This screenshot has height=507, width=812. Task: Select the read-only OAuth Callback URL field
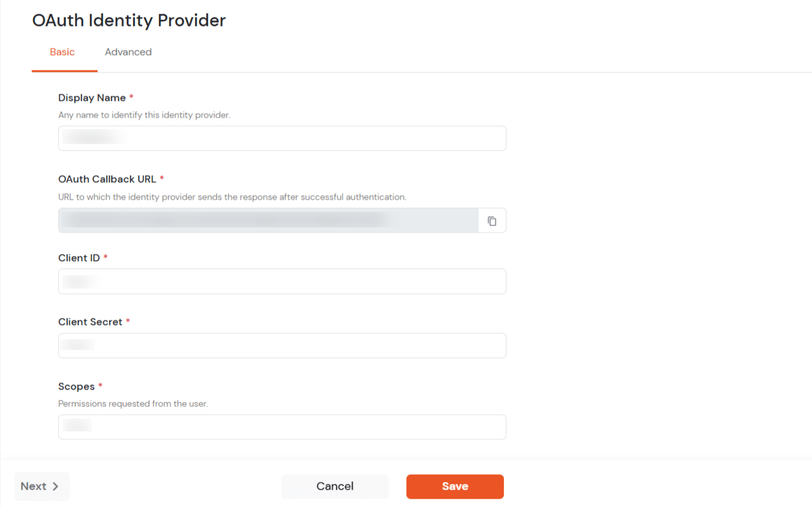[x=267, y=220]
